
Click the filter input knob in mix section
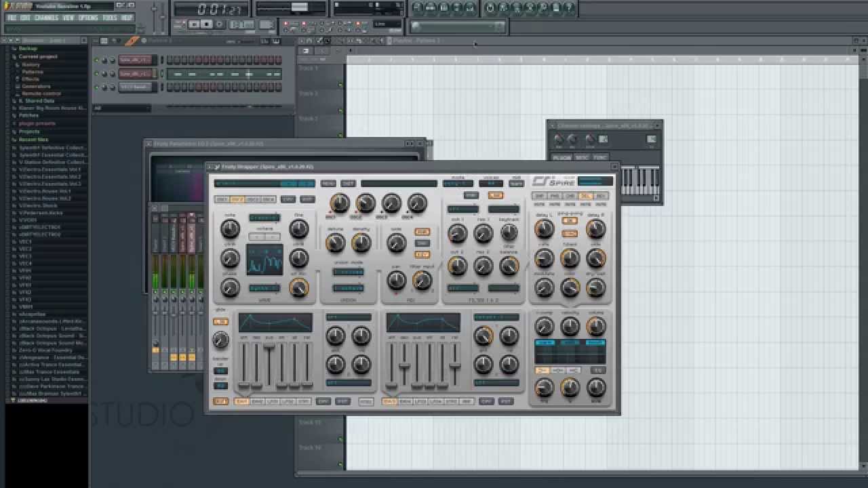422,280
